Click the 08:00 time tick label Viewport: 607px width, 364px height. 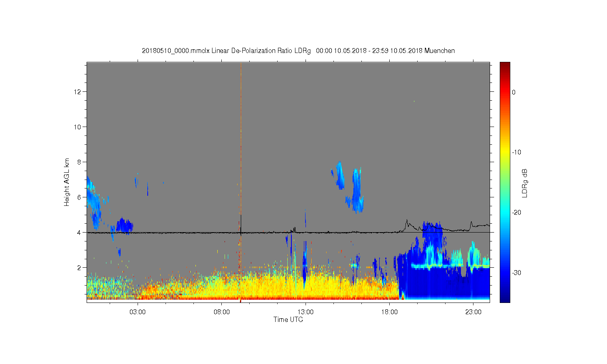tap(222, 312)
